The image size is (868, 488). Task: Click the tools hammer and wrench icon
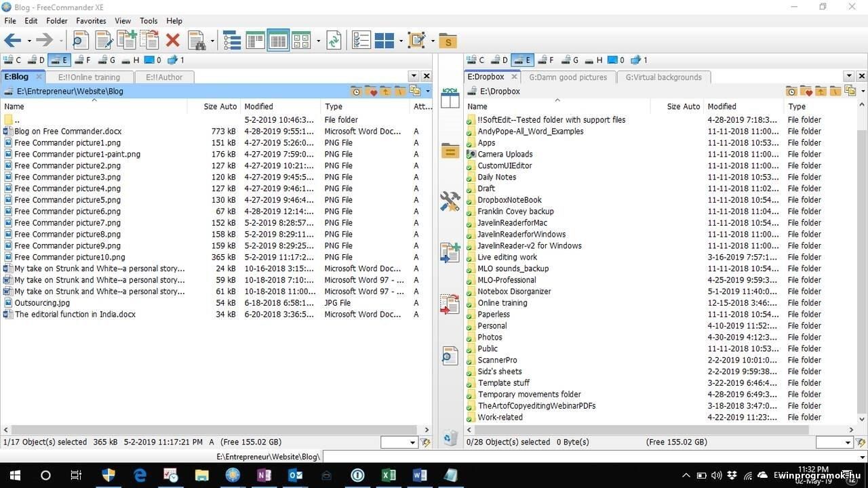click(450, 201)
